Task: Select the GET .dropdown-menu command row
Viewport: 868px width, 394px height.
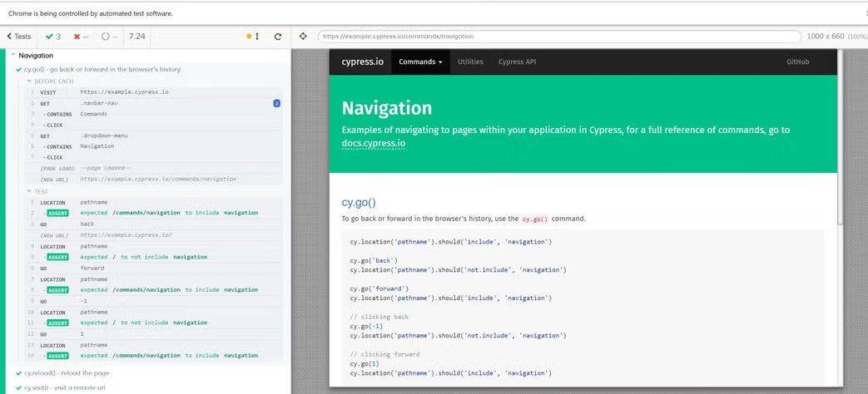Action: click(x=154, y=136)
